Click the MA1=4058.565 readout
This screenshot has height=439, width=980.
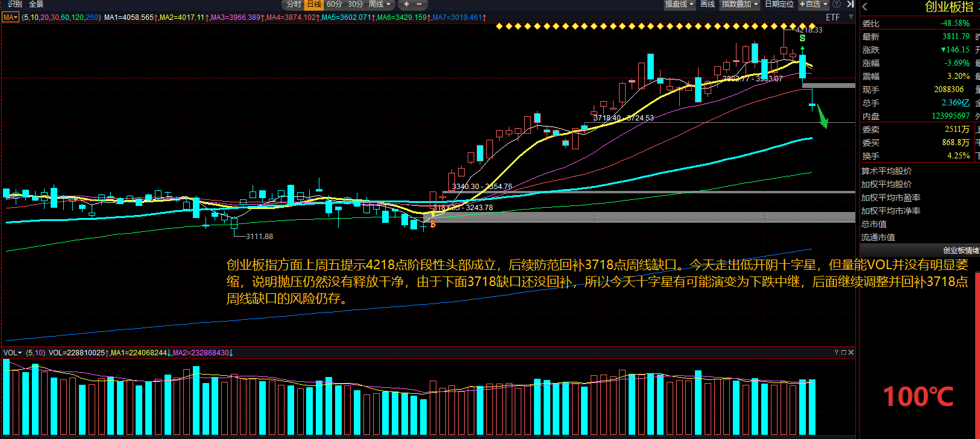[131, 17]
